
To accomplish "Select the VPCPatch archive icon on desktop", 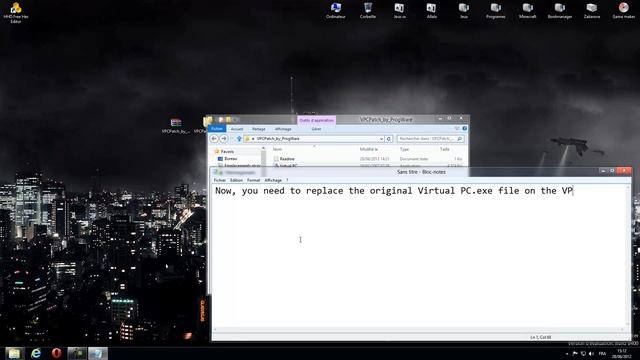I will click(x=176, y=126).
